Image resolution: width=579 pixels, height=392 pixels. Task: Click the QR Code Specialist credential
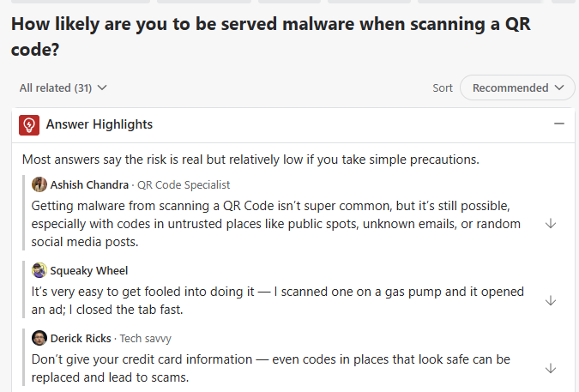[184, 184]
